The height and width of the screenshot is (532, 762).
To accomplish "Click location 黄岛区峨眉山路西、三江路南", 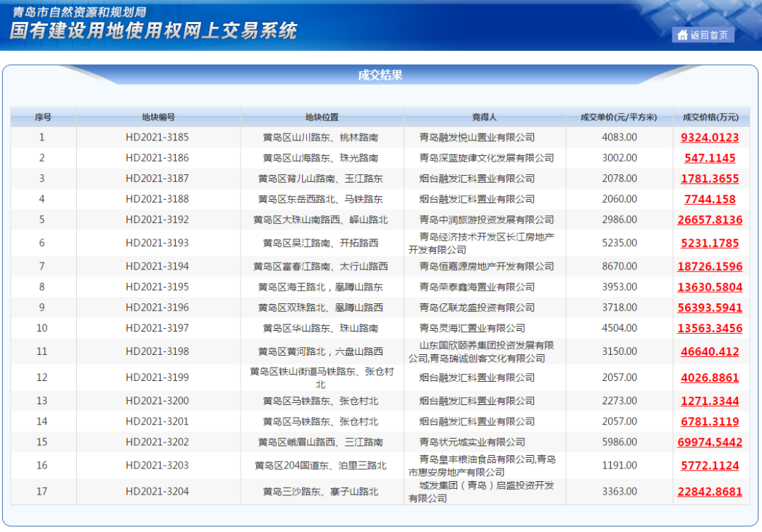I will coord(321,442).
